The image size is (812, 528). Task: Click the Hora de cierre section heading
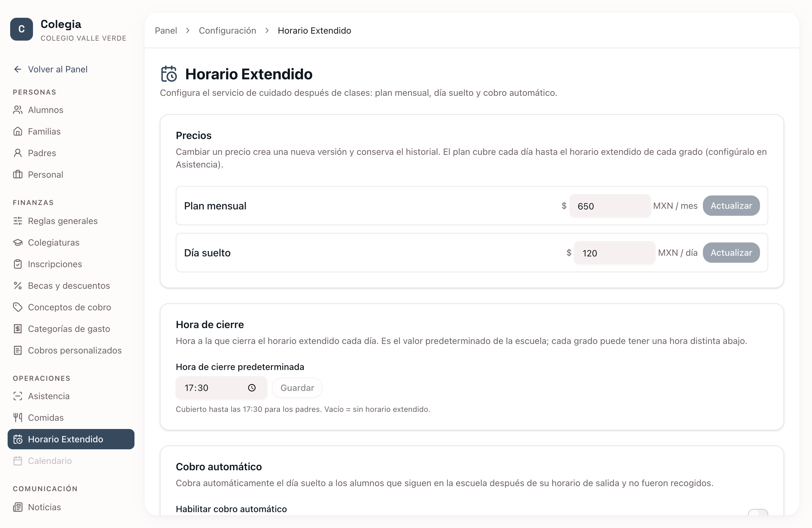(x=210, y=325)
